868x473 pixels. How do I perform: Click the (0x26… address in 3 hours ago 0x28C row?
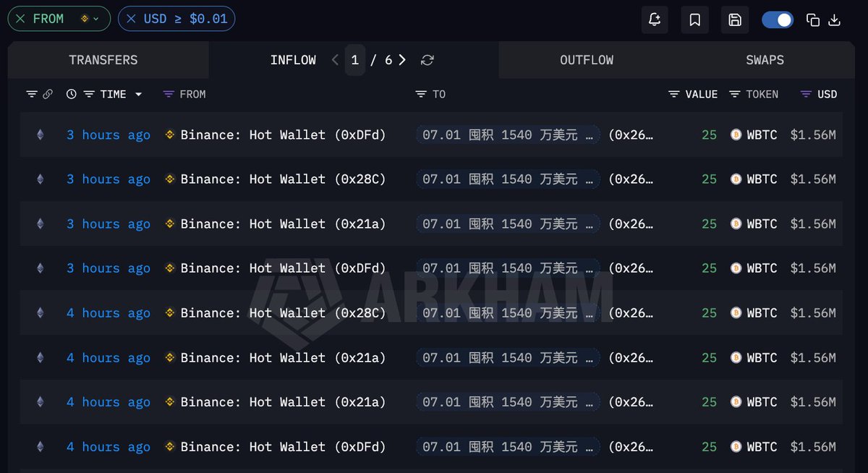coord(631,179)
